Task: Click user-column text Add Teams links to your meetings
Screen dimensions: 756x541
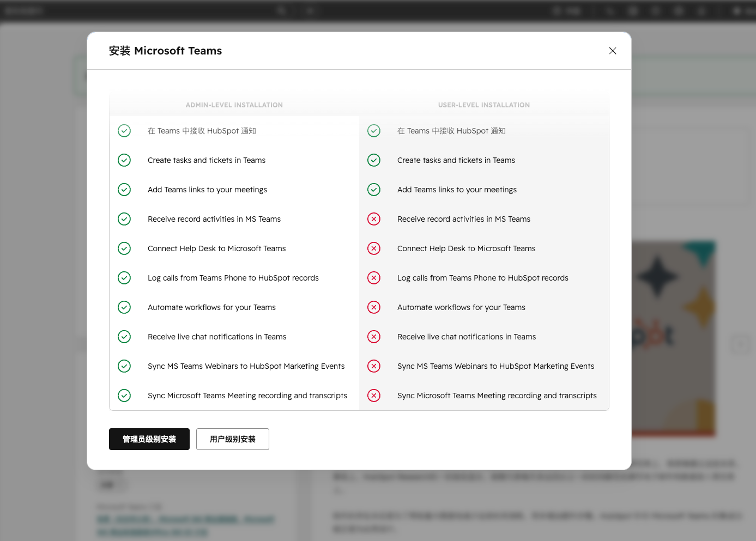Action: coord(457,190)
